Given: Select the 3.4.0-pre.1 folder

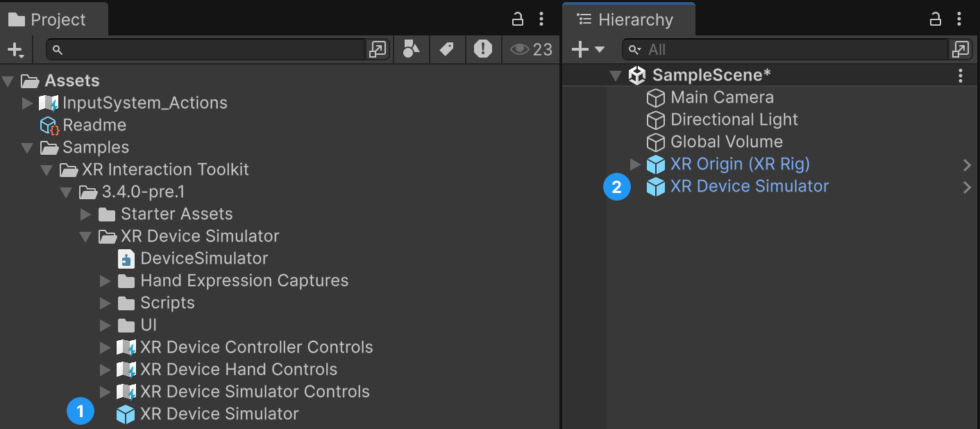Looking at the screenshot, I should tap(143, 192).
